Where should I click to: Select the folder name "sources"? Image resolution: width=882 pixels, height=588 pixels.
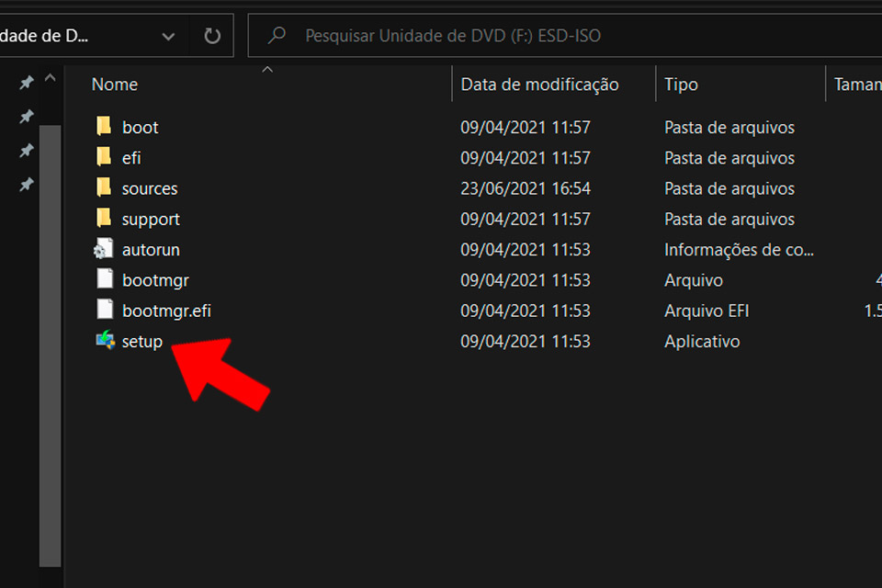(x=150, y=188)
